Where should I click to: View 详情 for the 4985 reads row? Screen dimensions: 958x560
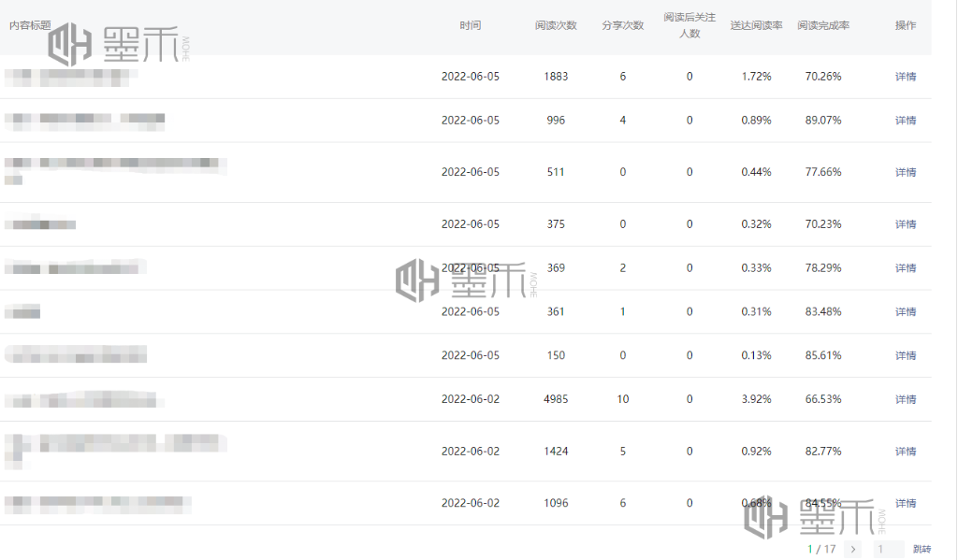[x=905, y=400]
